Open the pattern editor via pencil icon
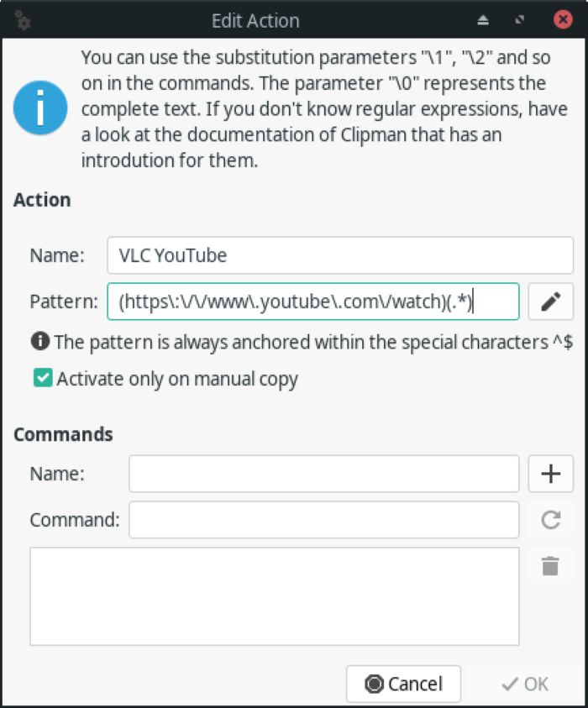588x708 pixels. pos(552,302)
